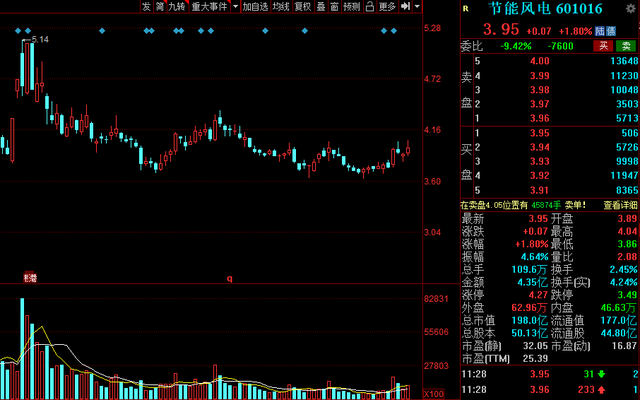
Task: Click the 窗 window button
Action: point(335,6)
